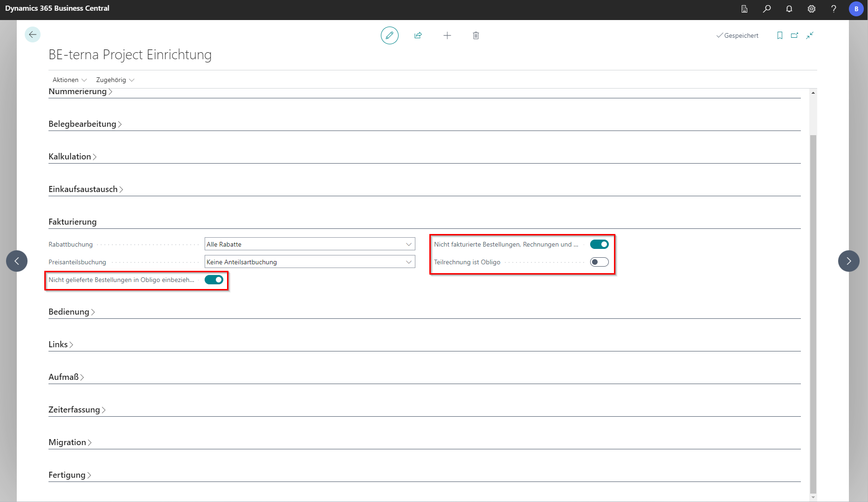Disable Nicht gelieferte Bestellungen in Obligo toggle
868x502 pixels.
pyautogui.click(x=214, y=280)
